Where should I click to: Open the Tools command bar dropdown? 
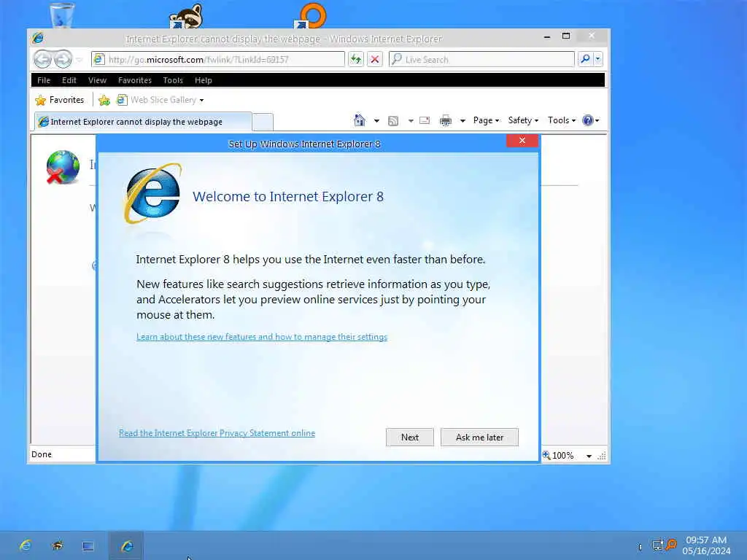tap(562, 120)
